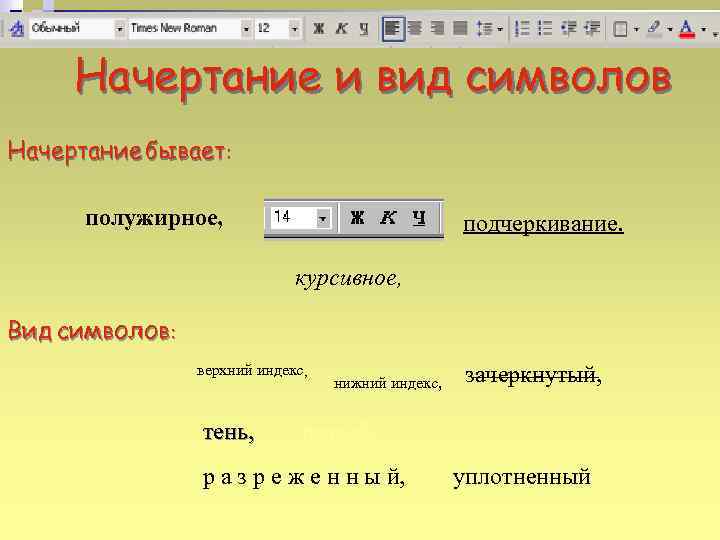Screen dimensions: 720x540
Task: Click increase indent icon
Action: [591, 28]
